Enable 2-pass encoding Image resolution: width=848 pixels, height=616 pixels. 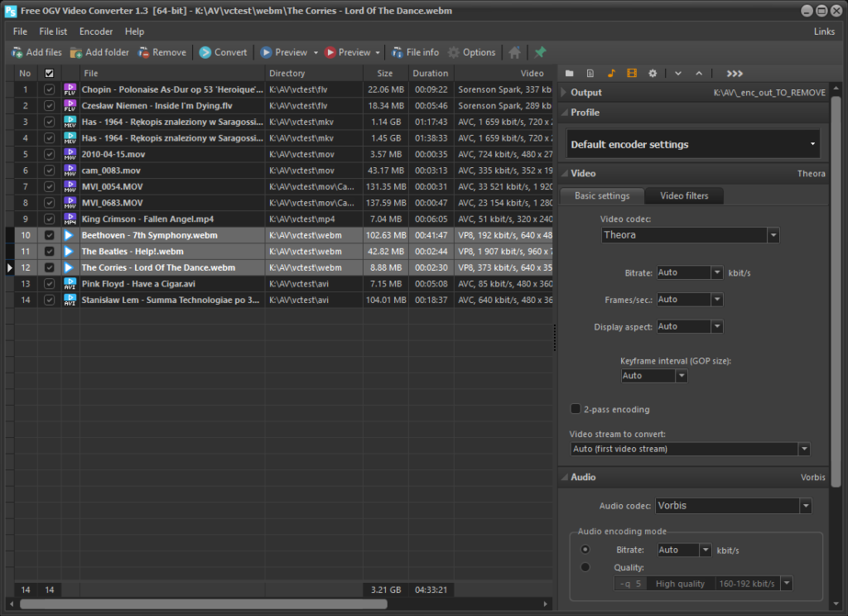point(576,408)
